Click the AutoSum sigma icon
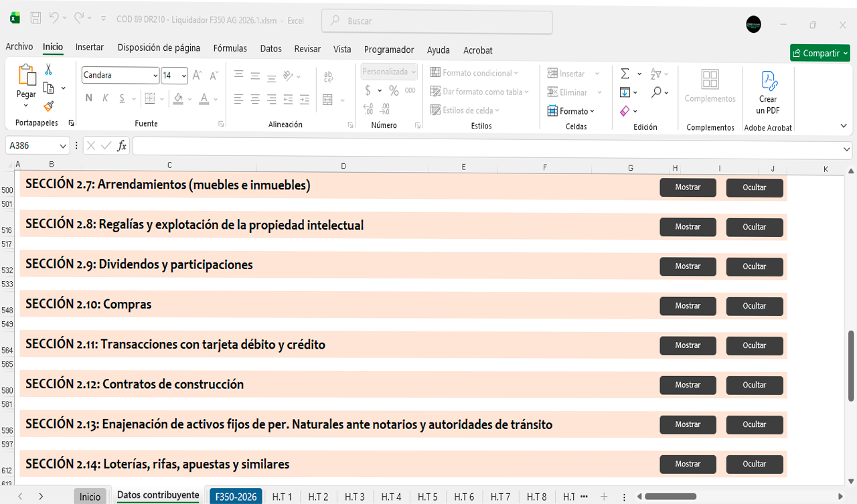 pos(625,74)
